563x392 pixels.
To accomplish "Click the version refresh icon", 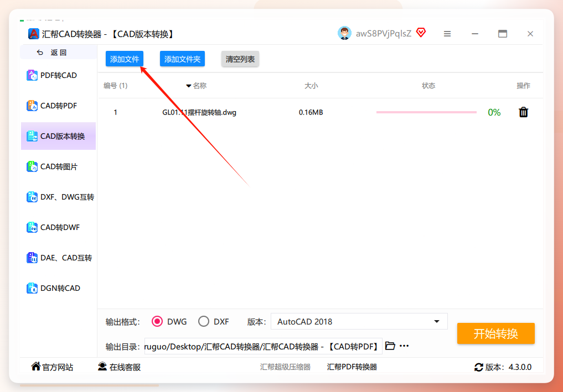I will click(479, 367).
